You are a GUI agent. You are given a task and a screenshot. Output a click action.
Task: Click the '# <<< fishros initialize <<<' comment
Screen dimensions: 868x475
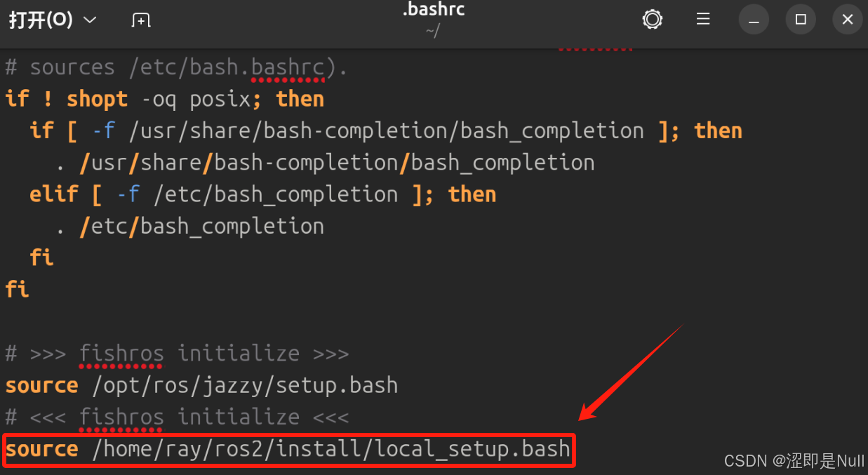pyautogui.click(x=177, y=417)
